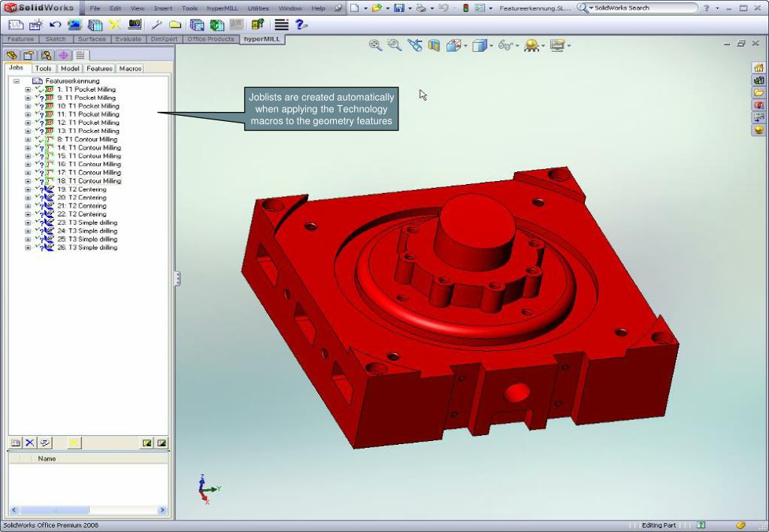Switch to the Macros tab in hyperMILL browser
The width and height of the screenshot is (769, 532).
130,68
